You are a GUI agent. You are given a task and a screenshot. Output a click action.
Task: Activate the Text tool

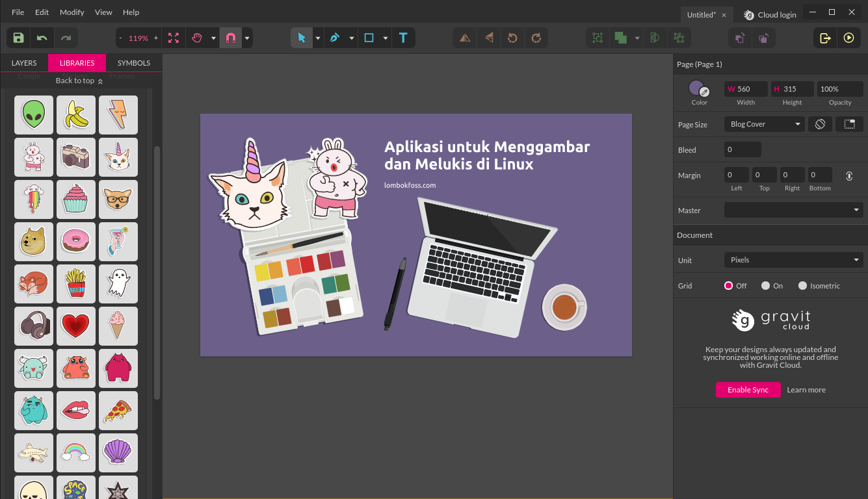[403, 38]
